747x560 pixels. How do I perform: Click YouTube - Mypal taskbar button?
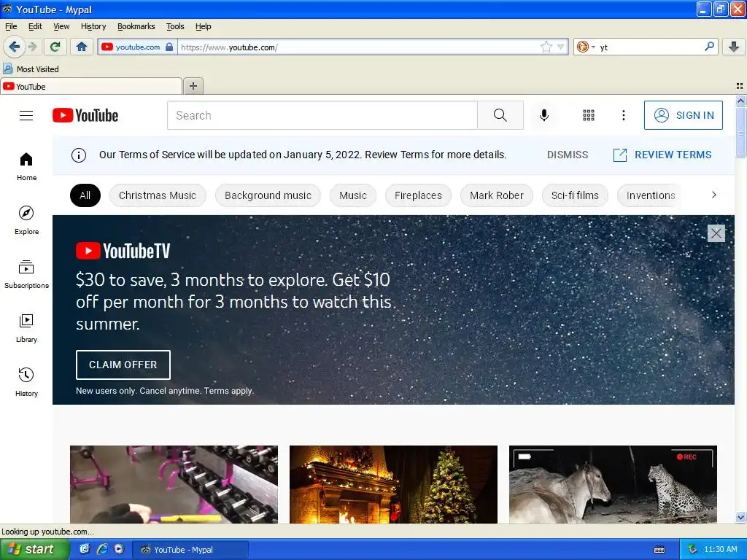tap(190, 550)
